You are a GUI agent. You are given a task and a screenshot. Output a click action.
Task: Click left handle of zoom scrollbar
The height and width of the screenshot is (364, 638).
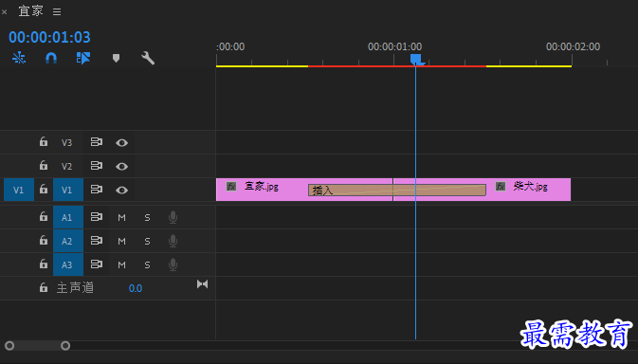tap(9, 346)
